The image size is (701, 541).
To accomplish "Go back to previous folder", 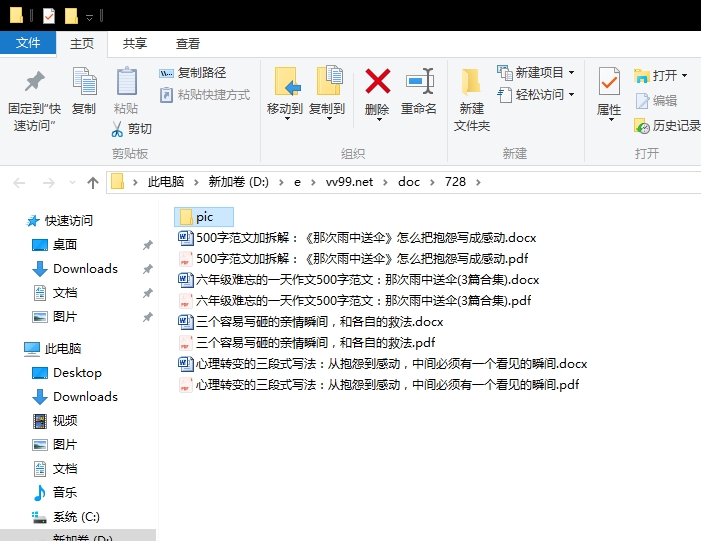I will 19,183.
